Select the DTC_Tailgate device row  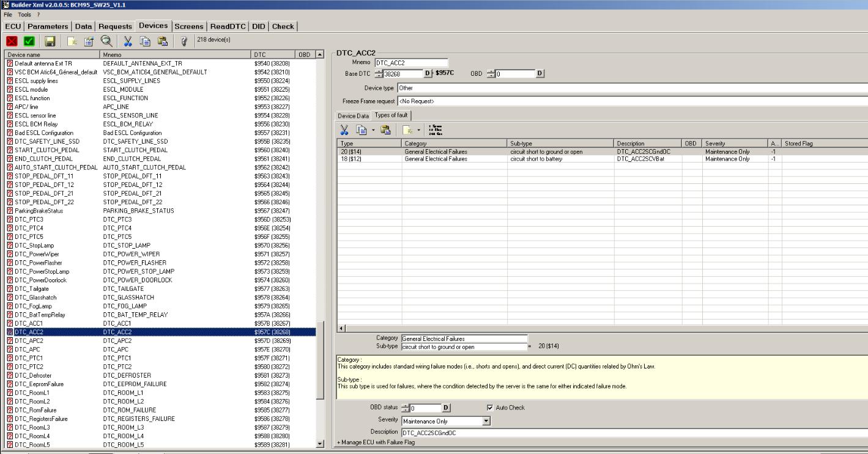[161, 288]
